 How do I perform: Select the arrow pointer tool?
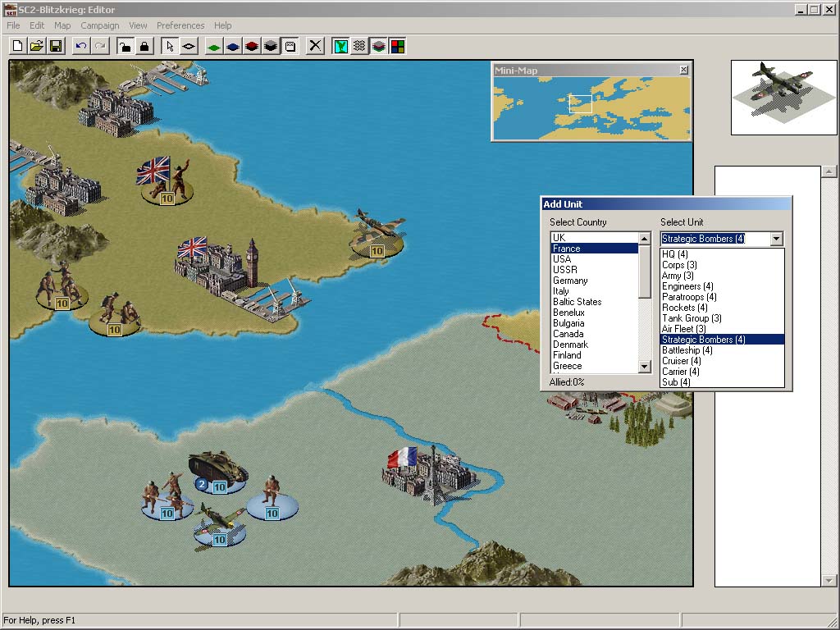(x=169, y=46)
